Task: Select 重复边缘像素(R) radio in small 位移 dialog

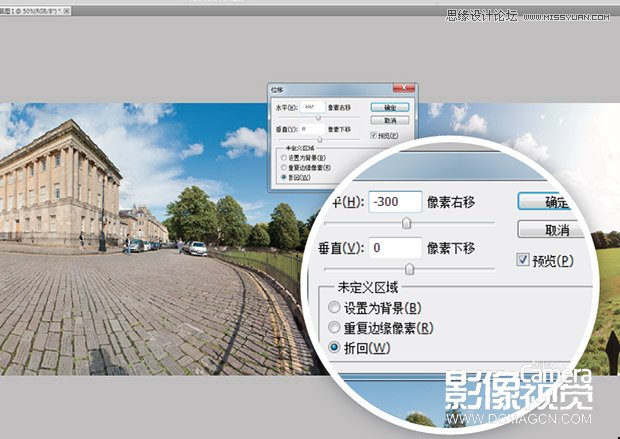Action: pos(284,168)
